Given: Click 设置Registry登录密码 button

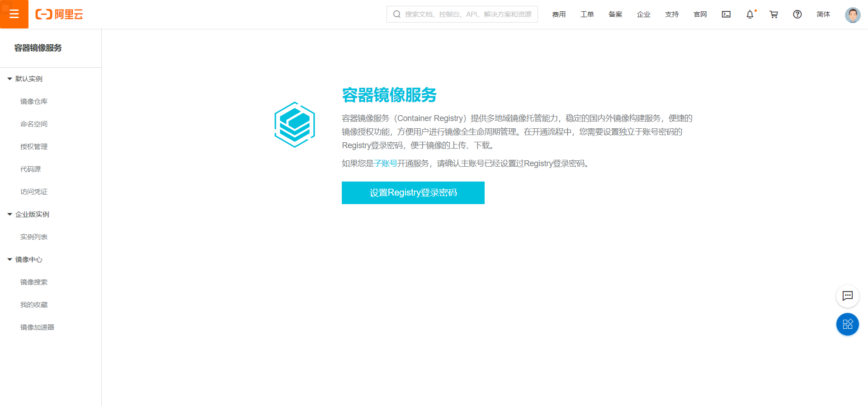Looking at the screenshot, I should point(413,193).
